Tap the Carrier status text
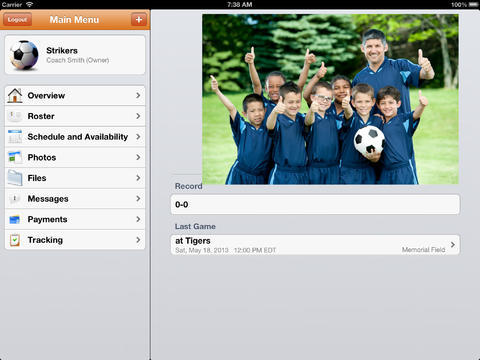The image size is (480, 360). pyautogui.click(x=12, y=4)
